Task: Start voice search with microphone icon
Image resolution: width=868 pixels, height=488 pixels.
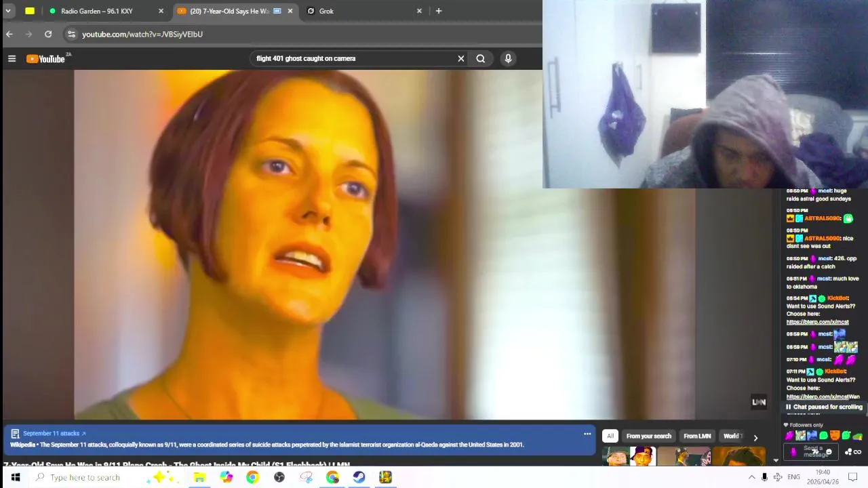Action: (508, 58)
